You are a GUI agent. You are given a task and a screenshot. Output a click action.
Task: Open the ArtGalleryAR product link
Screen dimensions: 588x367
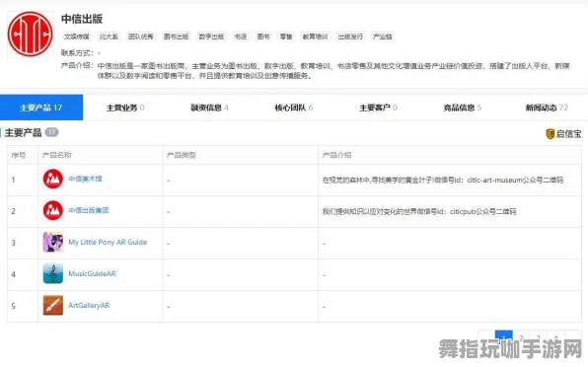click(89, 306)
